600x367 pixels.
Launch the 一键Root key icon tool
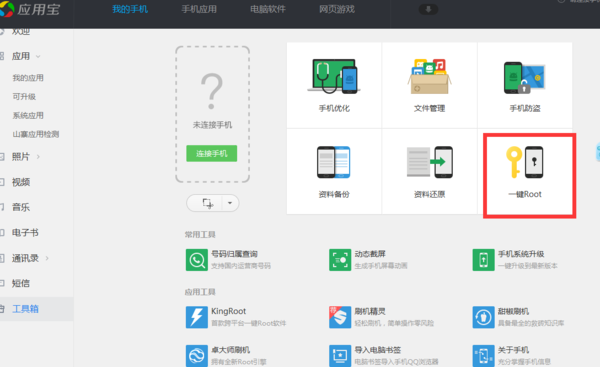pyautogui.click(x=525, y=163)
